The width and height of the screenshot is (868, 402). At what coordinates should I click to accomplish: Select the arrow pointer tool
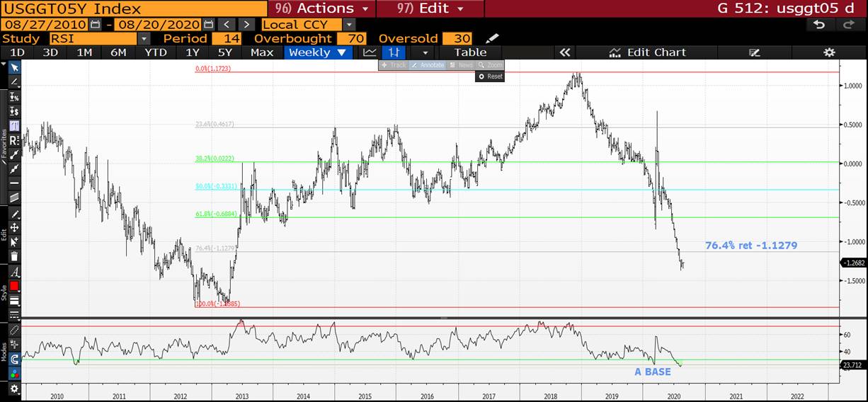(x=14, y=67)
